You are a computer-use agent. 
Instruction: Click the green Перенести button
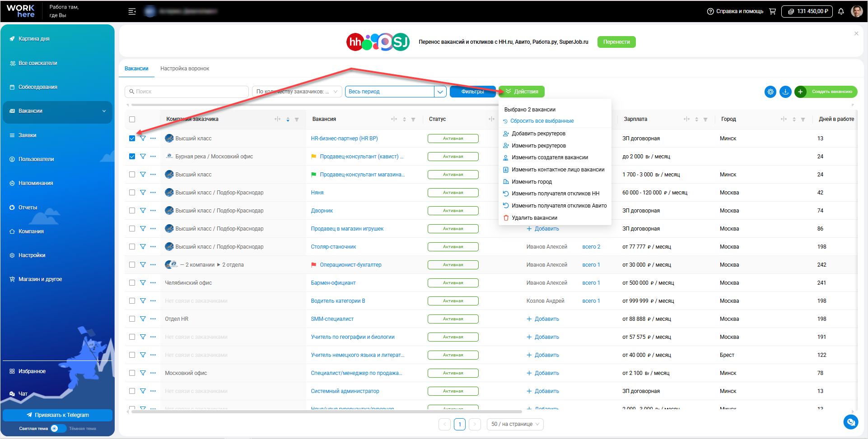tap(616, 42)
